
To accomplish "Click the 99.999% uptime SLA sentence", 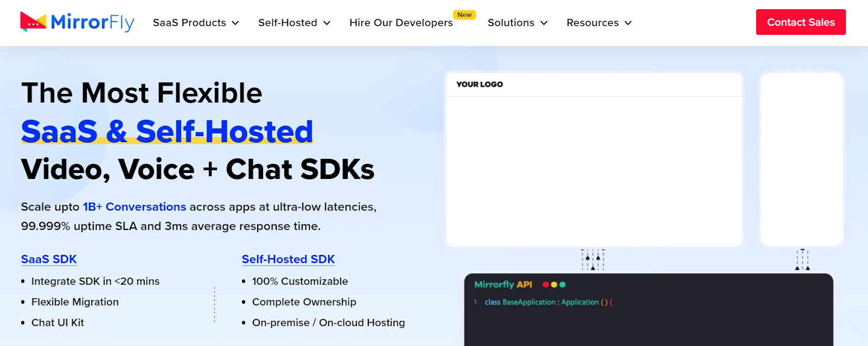I will coord(171,226).
